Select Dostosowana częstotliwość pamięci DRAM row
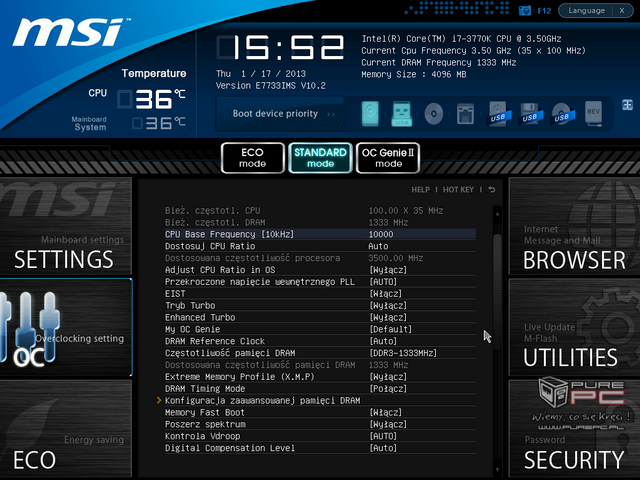The width and height of the screenshot is (640, 480). (320, 365)
